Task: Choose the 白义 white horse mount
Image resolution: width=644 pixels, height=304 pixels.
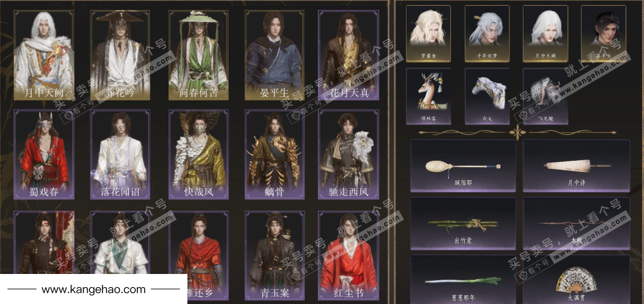Action: click(x=487, y=96)
